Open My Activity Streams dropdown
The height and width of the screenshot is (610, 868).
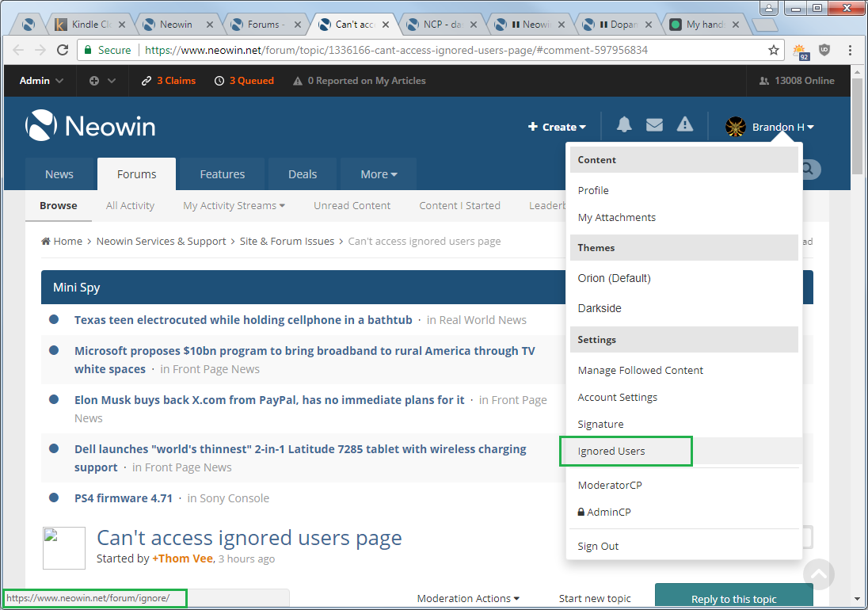pyautogui.click(x=234, y=205)
